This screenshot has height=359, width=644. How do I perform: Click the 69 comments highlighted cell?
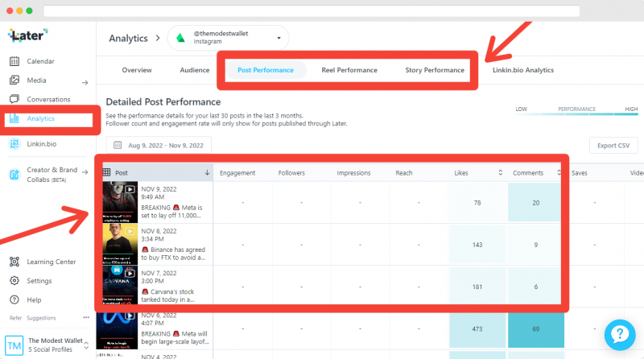pyautogui.click(x=535, y=329)
